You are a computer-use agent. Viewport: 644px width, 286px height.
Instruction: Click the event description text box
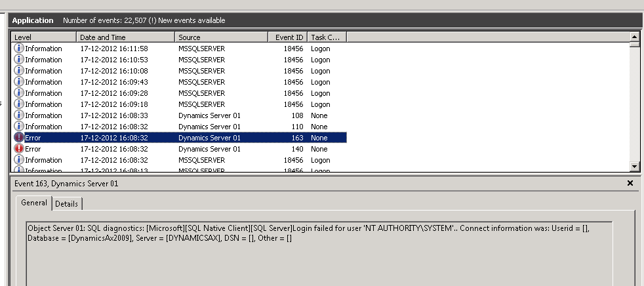[319, 254]
